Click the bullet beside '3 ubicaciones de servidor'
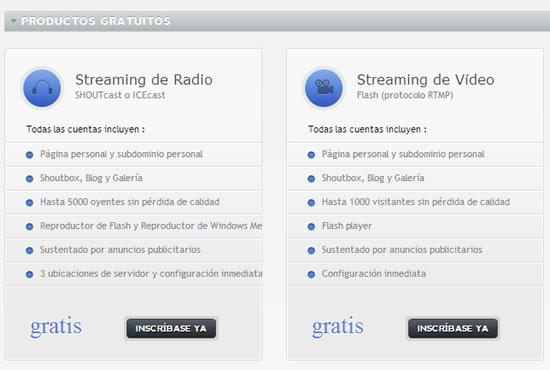The image size is (550, 370). tap(29, 274)
